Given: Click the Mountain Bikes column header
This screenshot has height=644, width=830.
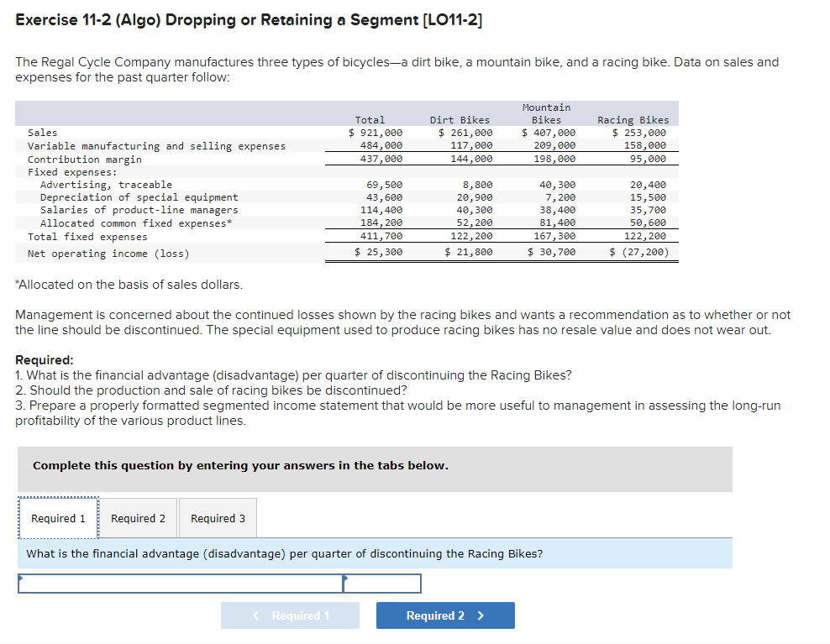Looking at the screenshot, I should (546, 113).
